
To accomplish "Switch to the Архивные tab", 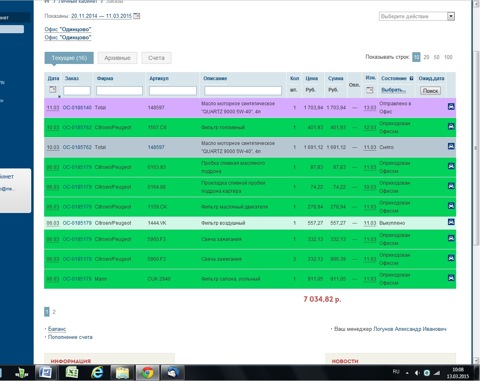I will pos(117,58).
